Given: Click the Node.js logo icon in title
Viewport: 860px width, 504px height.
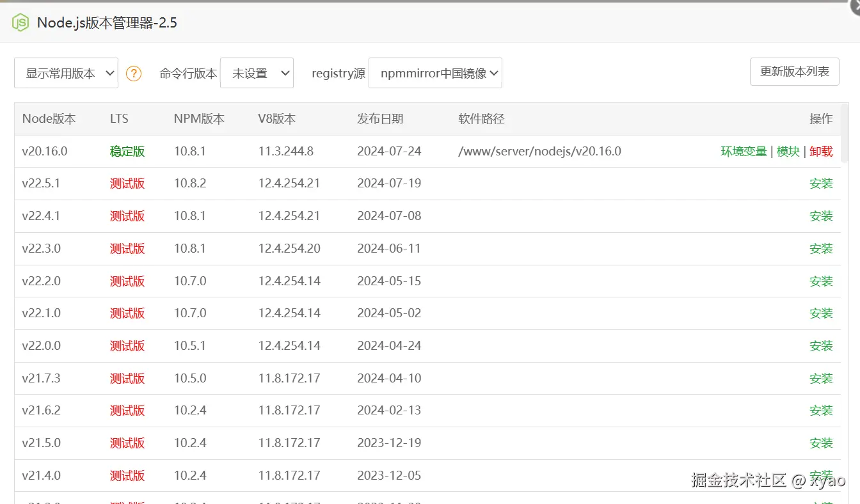Looking at the screenshot, I should click(x=20, y=22).
